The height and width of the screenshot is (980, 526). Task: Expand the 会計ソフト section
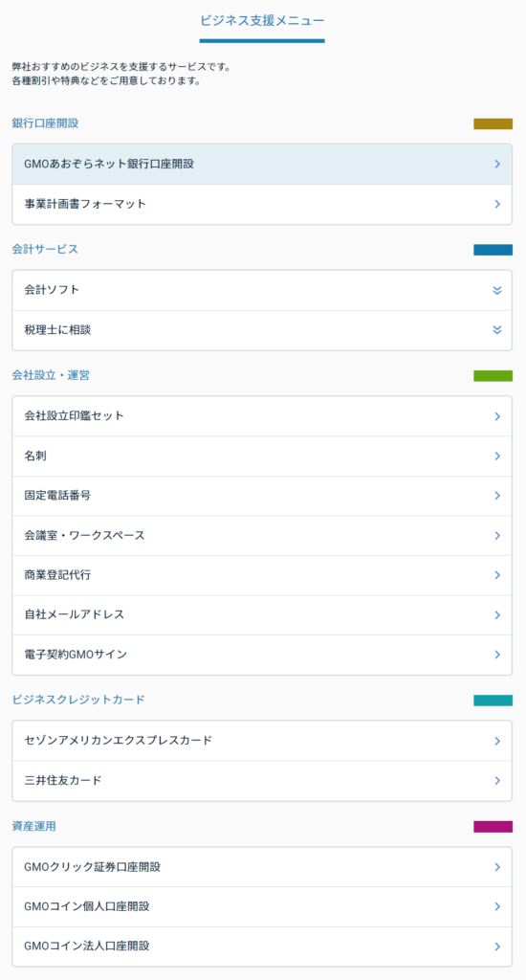pyautogui.click(x=262, y=290)
